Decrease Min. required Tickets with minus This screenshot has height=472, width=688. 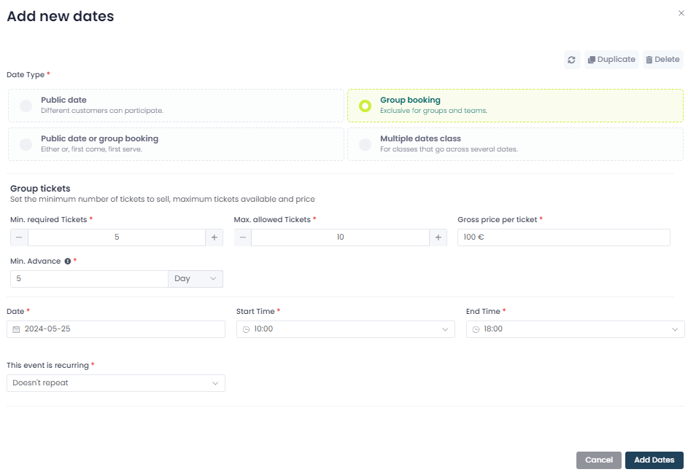click(x=19, y=237)
